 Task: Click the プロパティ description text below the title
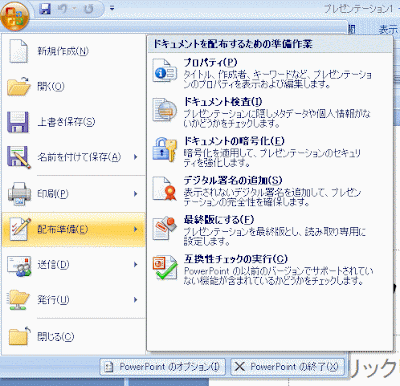pos(277,79)
